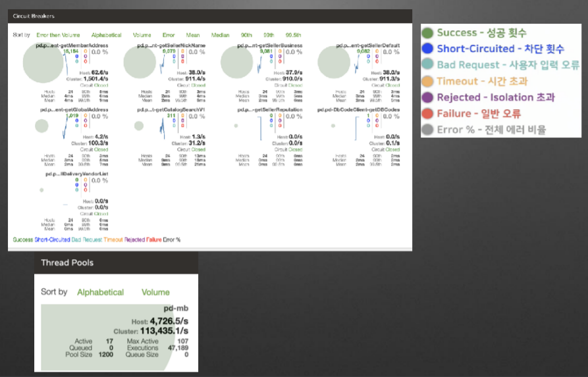
Task: Click the 'Timeout - 시간 초과' legend label
Action: point(482,81)
